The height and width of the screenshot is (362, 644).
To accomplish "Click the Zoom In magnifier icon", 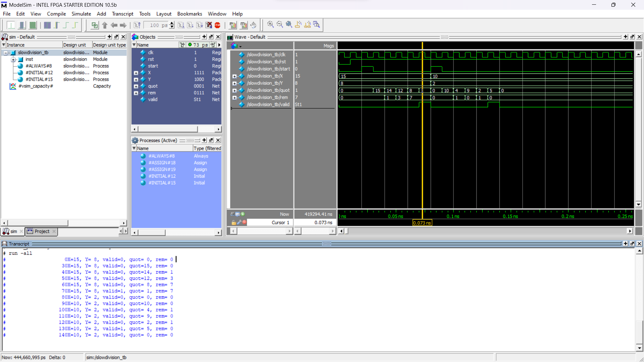I will click(x=270, y=24).
